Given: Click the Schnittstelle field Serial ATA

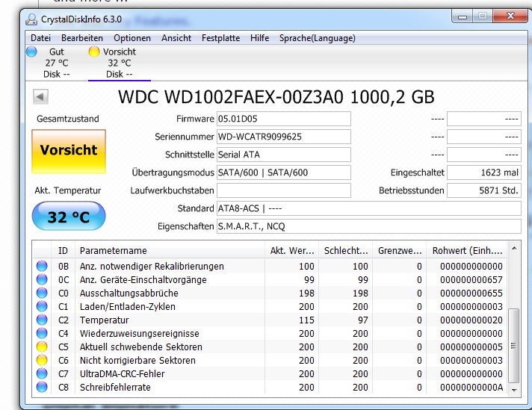Looking at the screenshot, I should point(284,155).
